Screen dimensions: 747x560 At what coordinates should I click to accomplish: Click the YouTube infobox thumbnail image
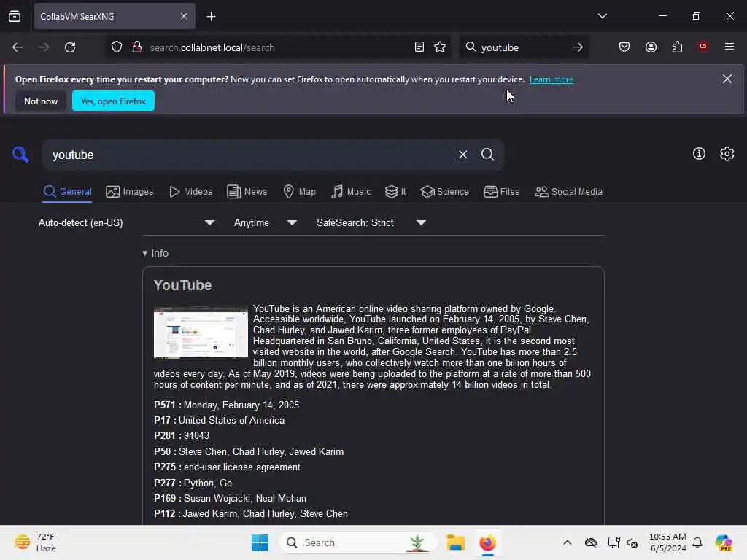point(201,332)
